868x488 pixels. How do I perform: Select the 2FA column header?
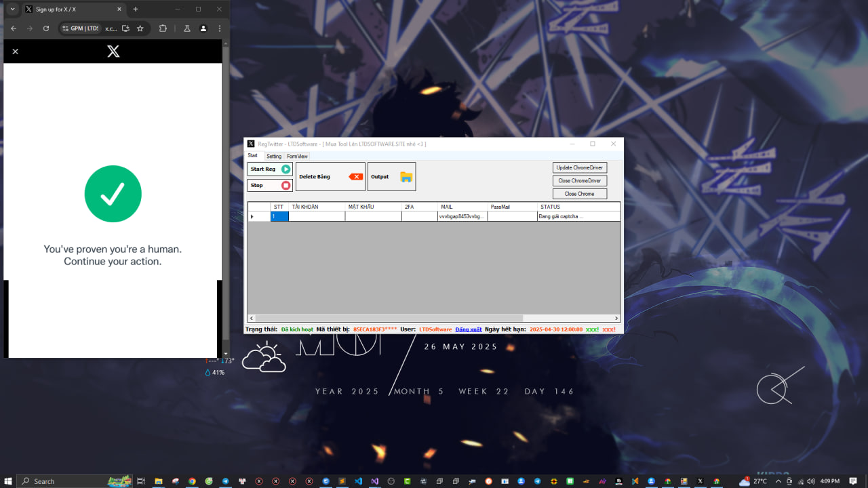419,207
